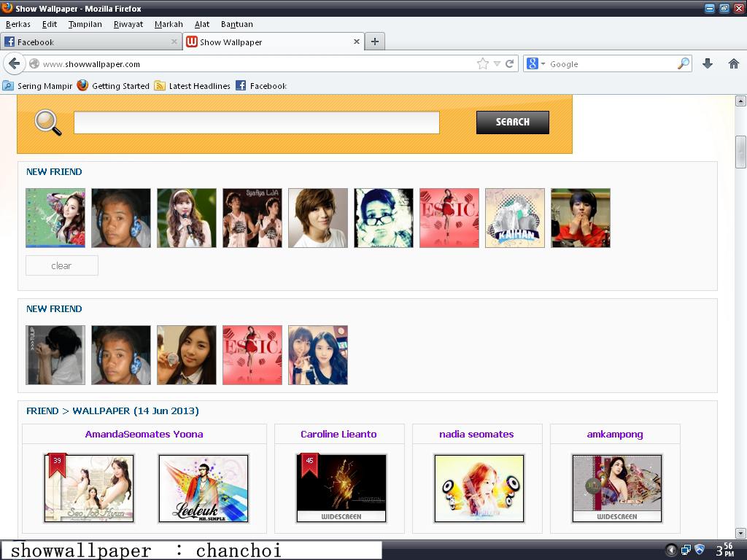
Task: Go to Firefox home page icon
Action: [x=734, y=63]
